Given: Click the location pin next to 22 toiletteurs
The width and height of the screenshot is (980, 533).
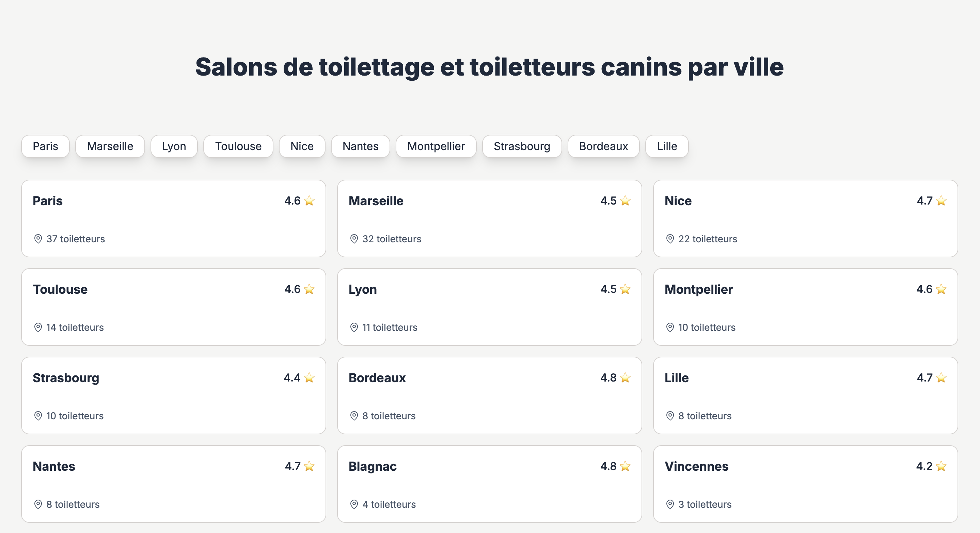Looking at the screenshot, I should pos(670,239).
